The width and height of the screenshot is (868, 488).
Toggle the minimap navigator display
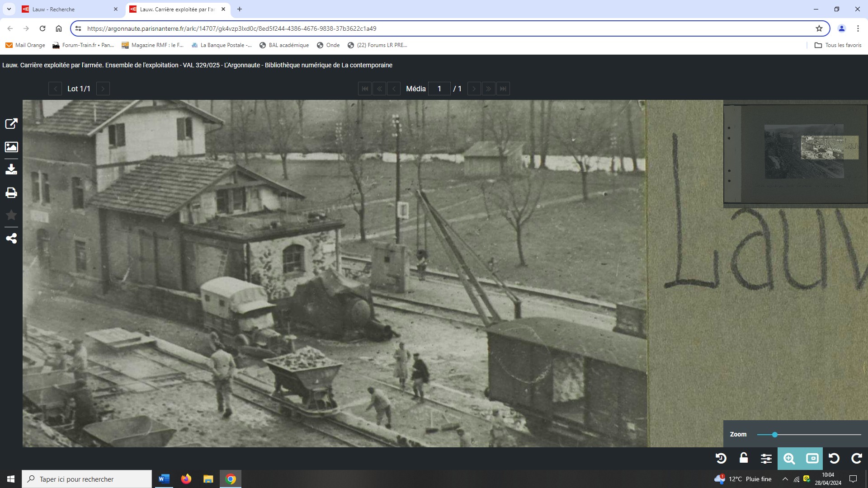pyautogui.click(x=812, y=459)
